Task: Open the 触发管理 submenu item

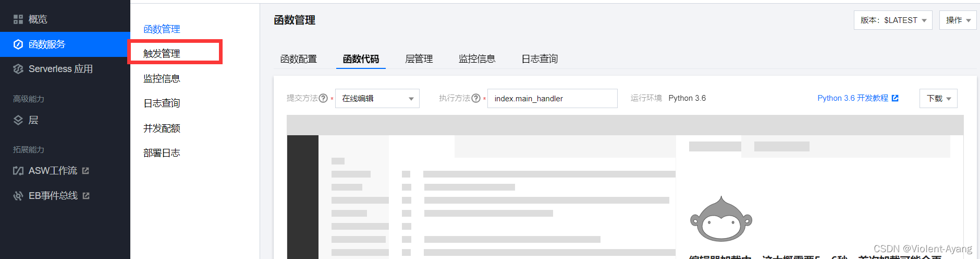Action: (162, 53)
